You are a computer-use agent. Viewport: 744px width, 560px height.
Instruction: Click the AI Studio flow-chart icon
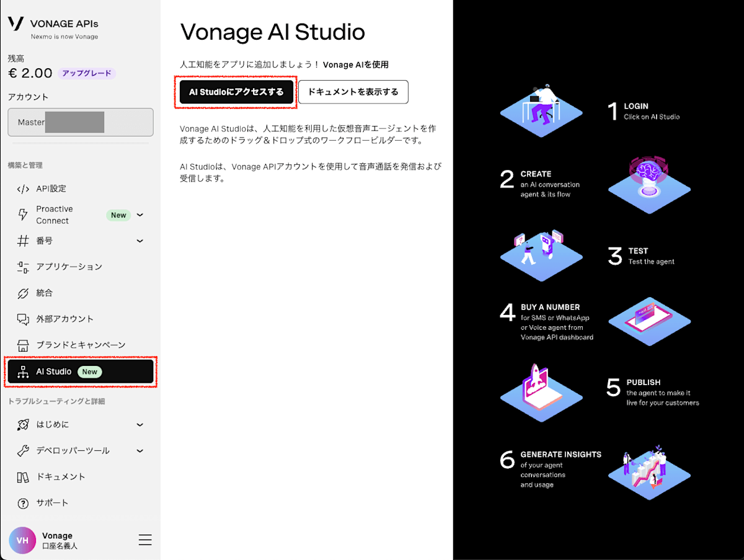[x=23, y=371]
